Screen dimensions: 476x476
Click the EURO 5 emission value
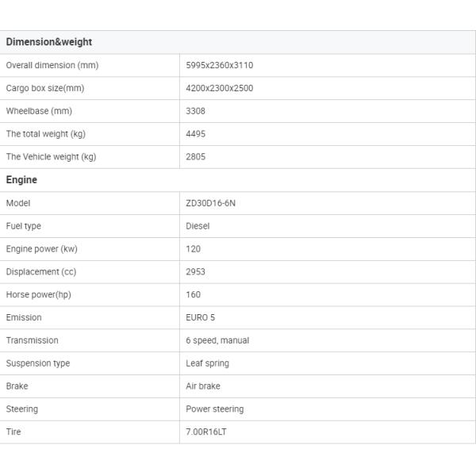201,317
